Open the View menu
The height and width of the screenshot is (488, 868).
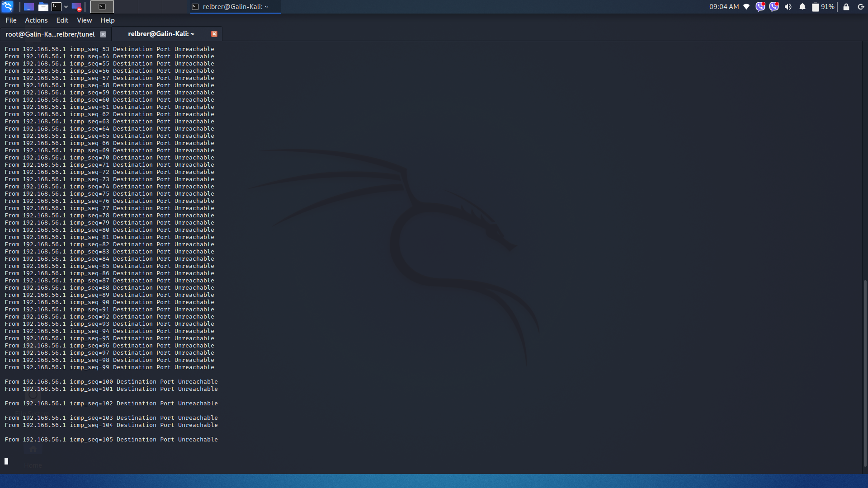click(x=84, y=20)
